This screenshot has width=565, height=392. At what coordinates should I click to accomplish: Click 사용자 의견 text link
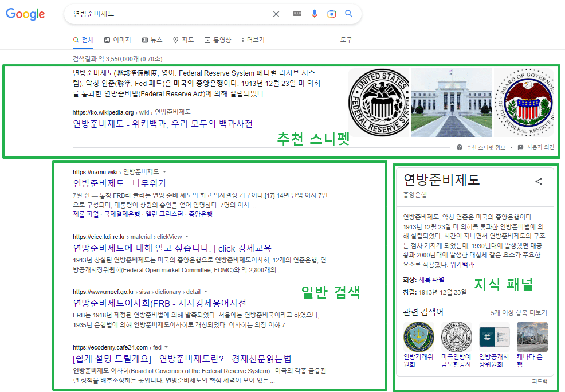coord(540,147)
